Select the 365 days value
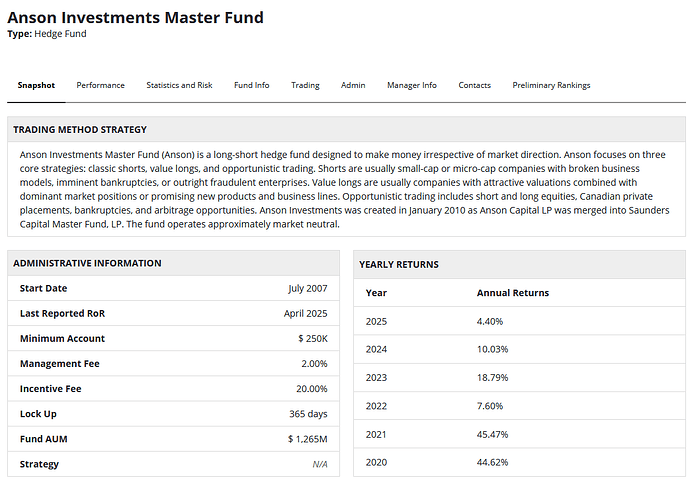 308,414
